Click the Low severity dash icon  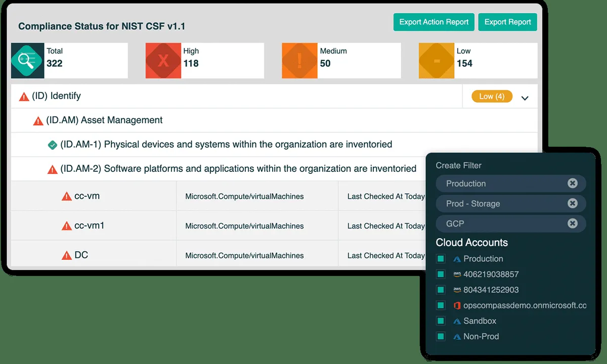tap(436, 61)
